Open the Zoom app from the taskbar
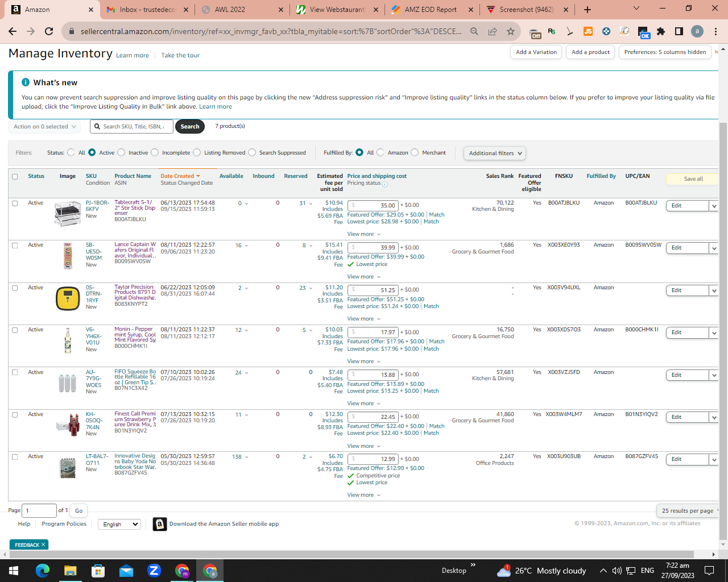Image resolution: width=728 pixels, height=582 pixels. [x=154, y=571]
